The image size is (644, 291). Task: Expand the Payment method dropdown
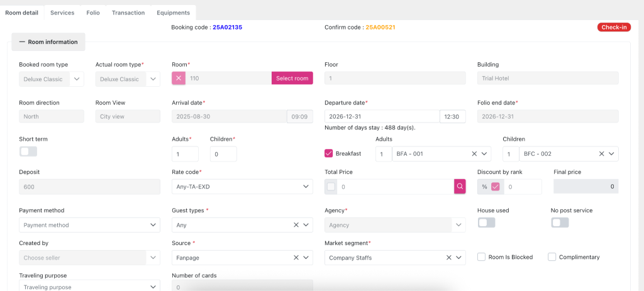click(x=89, y=225)
